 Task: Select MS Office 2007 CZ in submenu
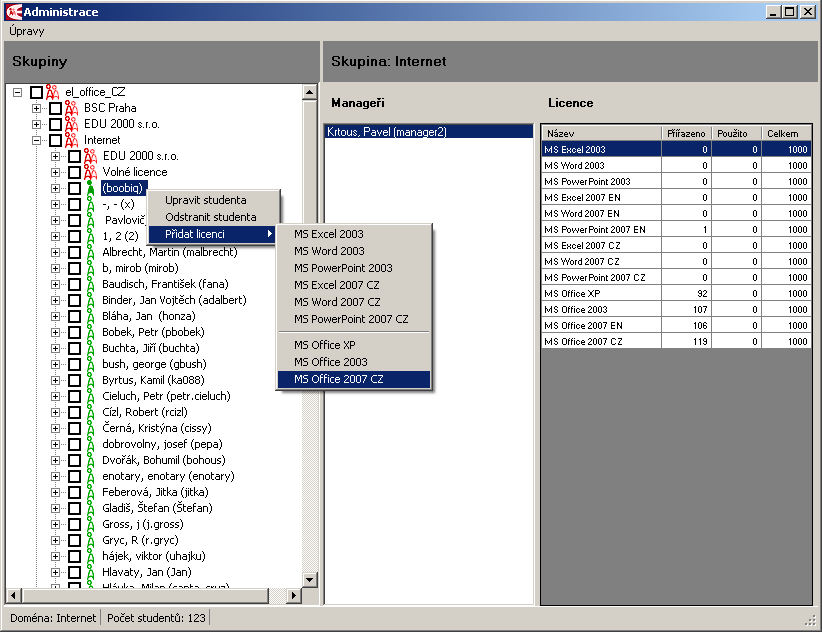click(354, 379)
